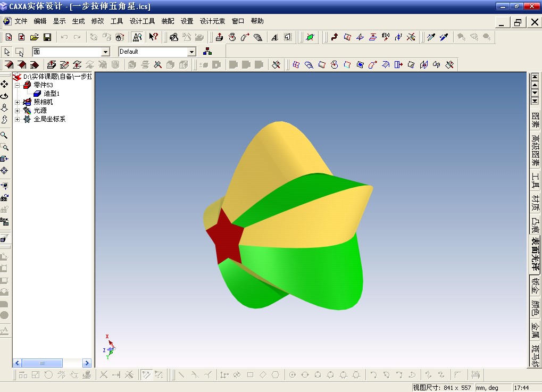The height and width of the screenshot is (392, 542).
Task: Open the 编辑 (Edit) menu
Action: point(40,21)
